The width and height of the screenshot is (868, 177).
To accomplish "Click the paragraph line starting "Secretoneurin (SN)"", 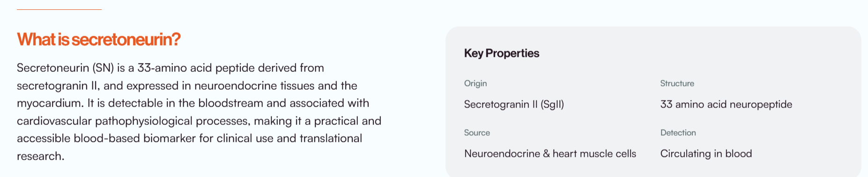I will coord(171,68).
